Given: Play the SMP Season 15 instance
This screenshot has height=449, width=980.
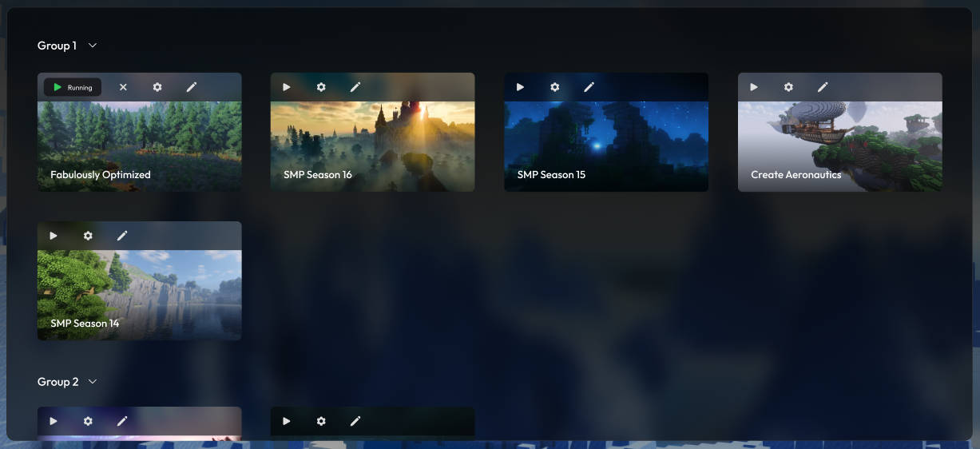Looking at the screenshot, I should [x=520, y=87].
